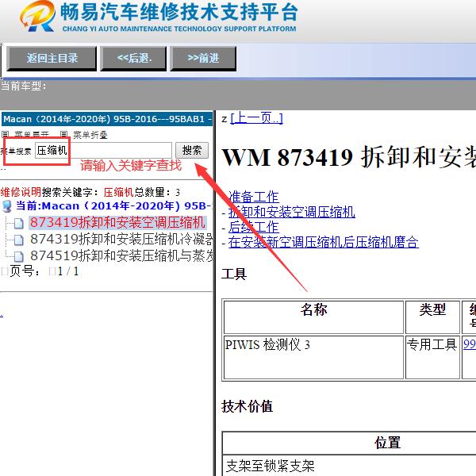The width and height of the screenshot is (476, 476).
Task: Open 873419拆卸和安装空调压缩机 tree entry
Action: coord(117,222)
